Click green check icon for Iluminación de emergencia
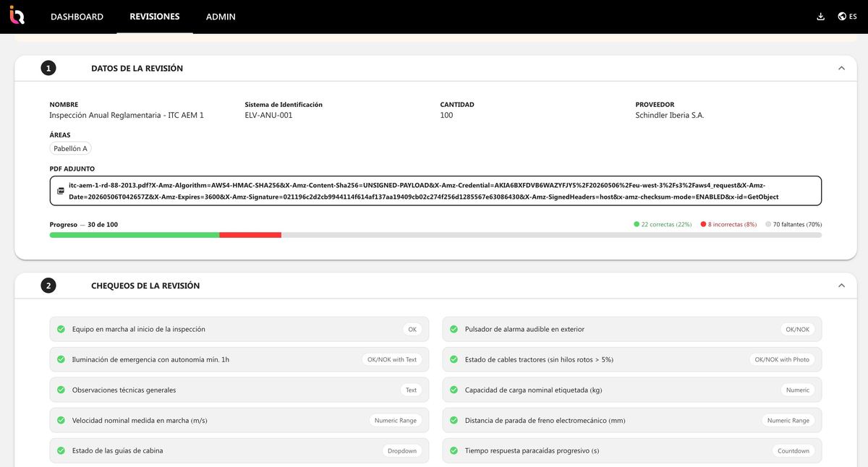Screen dimensions: 868x467 pos(61,360)
